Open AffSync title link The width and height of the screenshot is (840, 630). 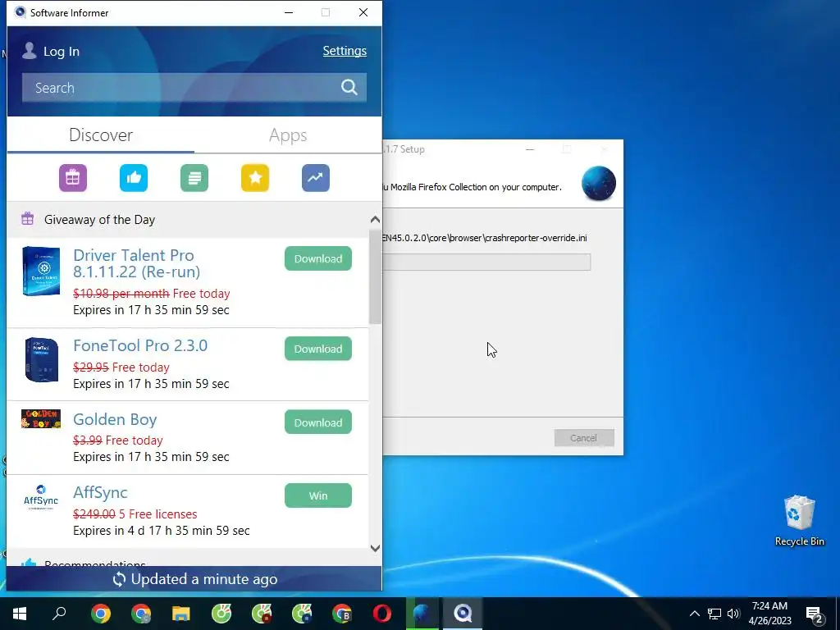pyautogui.click(x=100, y=493)
